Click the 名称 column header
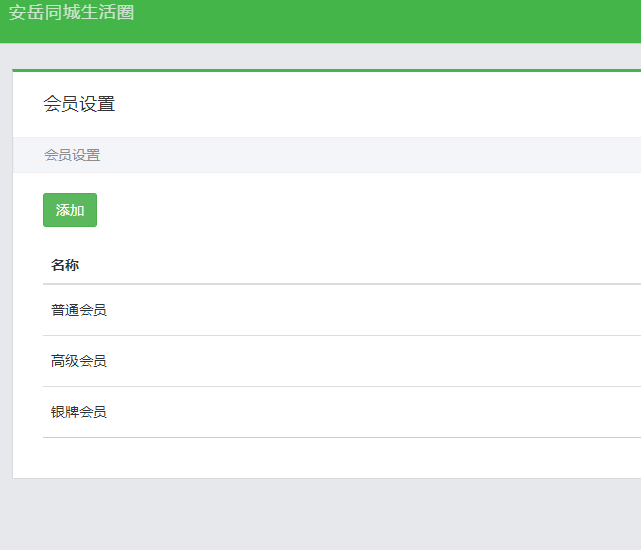 (65, 265)
